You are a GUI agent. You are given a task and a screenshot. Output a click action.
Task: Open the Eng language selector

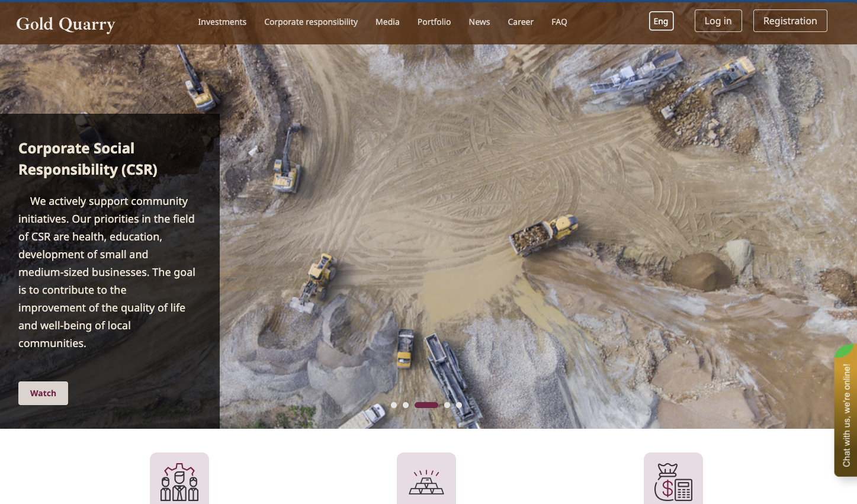[661, 21]
